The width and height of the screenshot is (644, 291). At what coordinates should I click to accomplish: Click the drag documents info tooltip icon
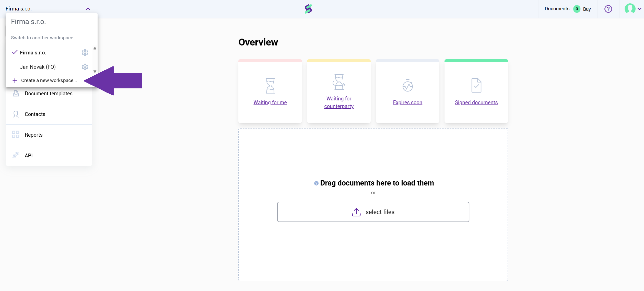click(316, 183)
